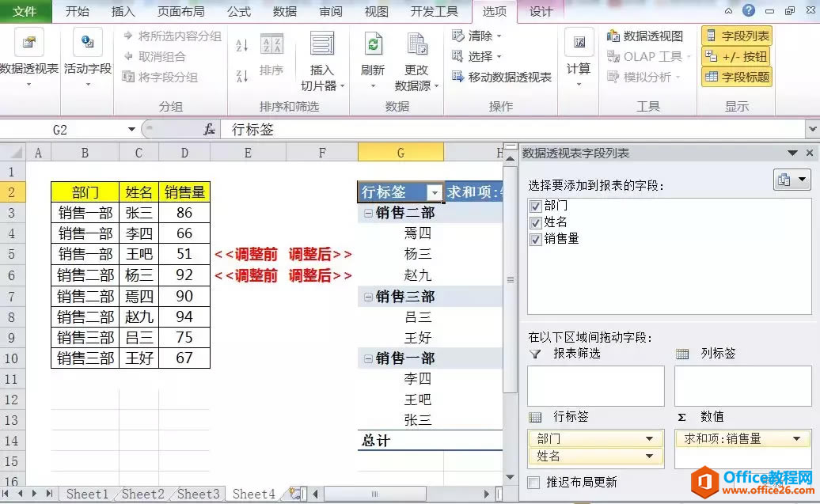Click horizontal scrollbar right arrow
820x504 pixels.
[486, 494]
